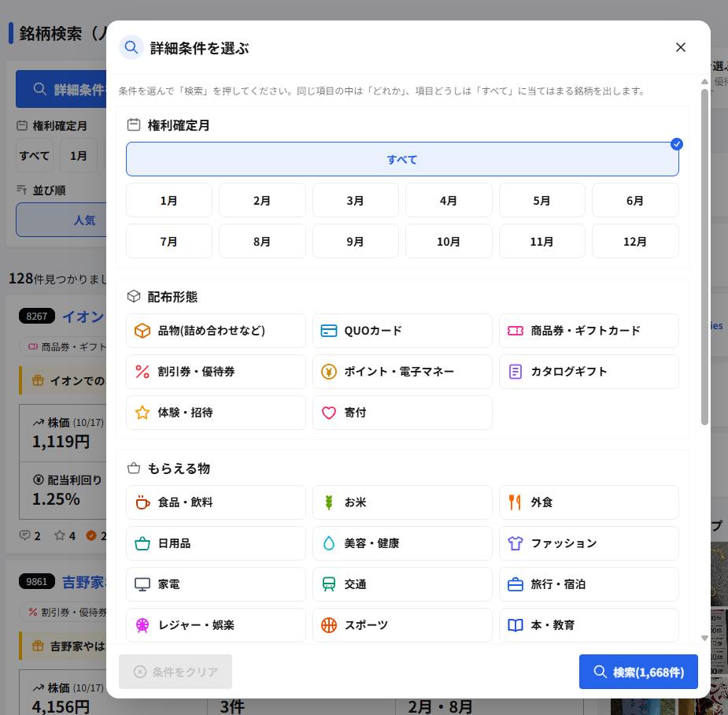The height and width of the screenshot is (715, 728).
Task: Click the red percent icon for 割引券
Action: point(142,372)
